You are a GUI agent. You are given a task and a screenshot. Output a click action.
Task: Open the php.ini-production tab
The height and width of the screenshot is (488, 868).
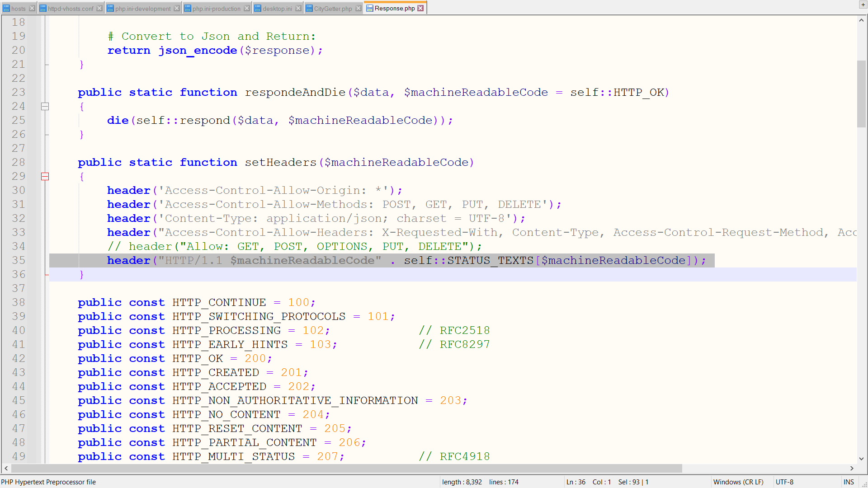click(x=217, y=8)
